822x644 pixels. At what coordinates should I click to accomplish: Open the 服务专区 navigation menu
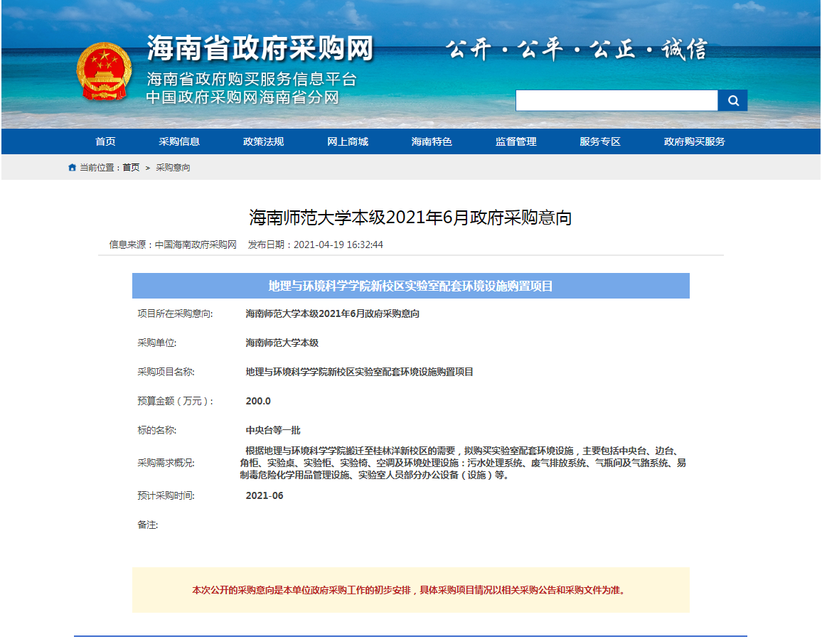pyautogui.click(x=599, y=141)
